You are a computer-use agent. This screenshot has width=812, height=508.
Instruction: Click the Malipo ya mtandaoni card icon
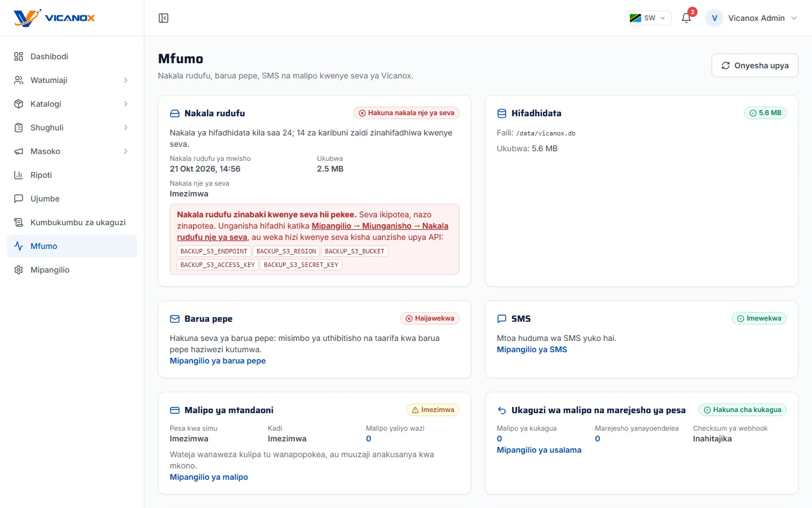[x=175, y=410]
